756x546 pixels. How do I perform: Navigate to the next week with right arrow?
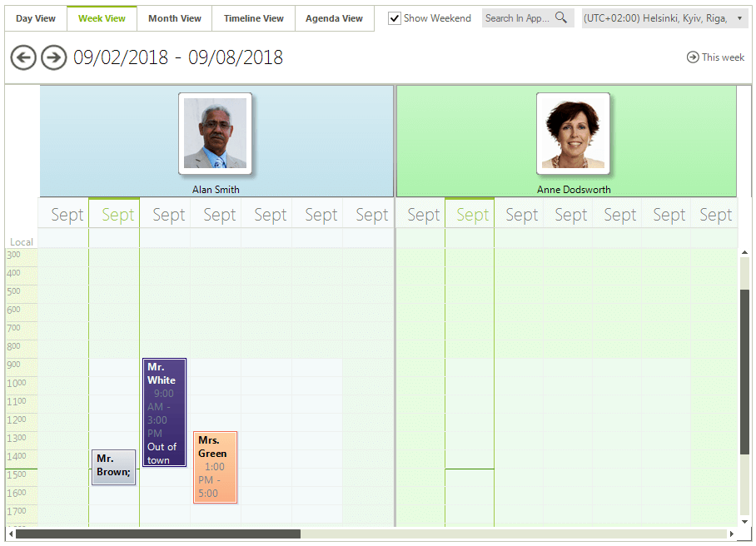coord(53,57)
